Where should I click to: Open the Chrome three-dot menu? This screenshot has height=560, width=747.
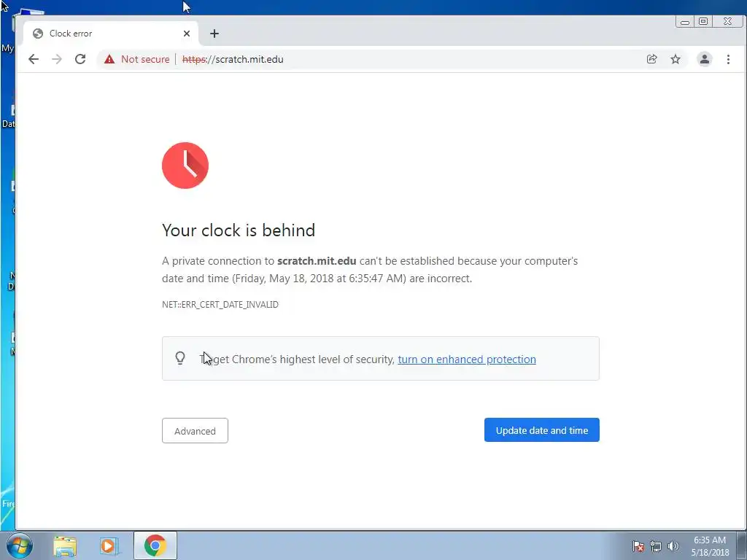tap(728, 59)
